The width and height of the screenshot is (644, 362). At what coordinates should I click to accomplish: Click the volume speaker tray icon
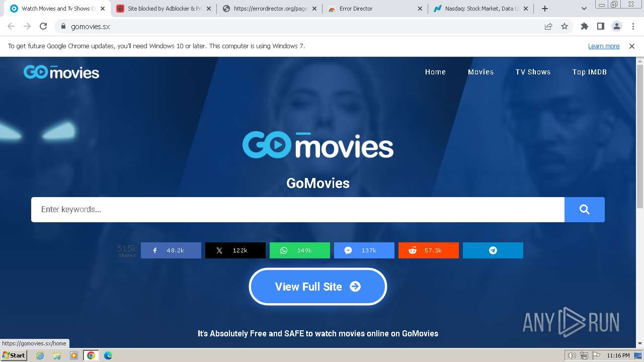click(x=572, y=355)
